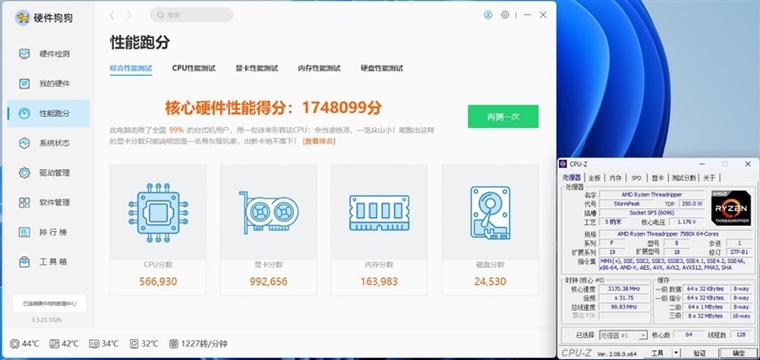Click the 3170.38 MHz core speed value

tap(624, 289)
